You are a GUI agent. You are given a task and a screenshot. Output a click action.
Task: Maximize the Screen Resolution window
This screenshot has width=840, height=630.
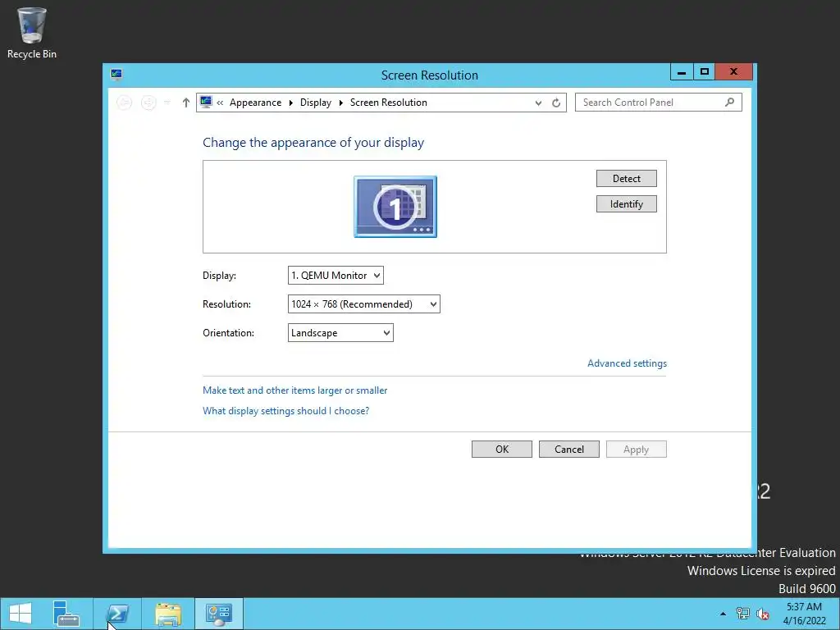click(x=705, y=72)
